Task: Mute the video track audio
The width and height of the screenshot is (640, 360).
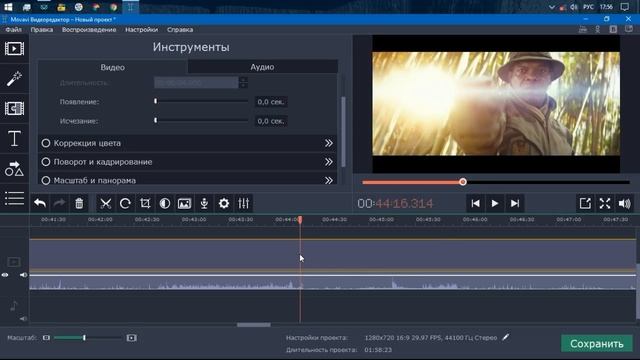Action: (23, 275)
